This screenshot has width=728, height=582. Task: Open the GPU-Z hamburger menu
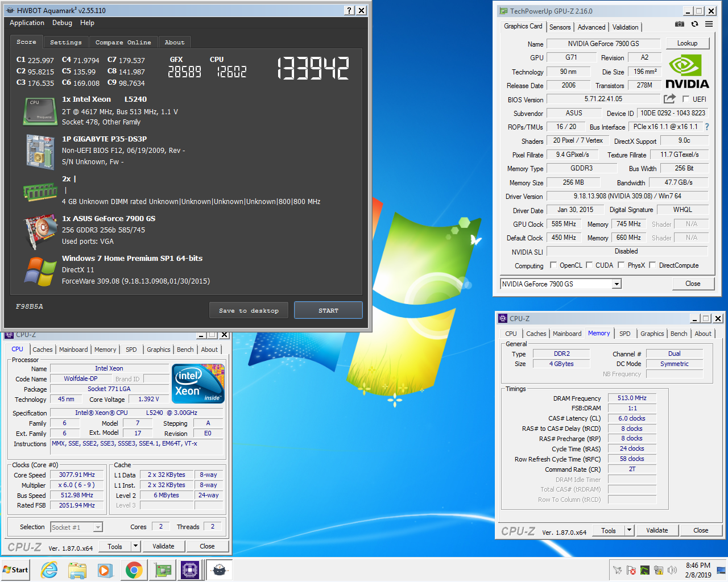[709, 24]
